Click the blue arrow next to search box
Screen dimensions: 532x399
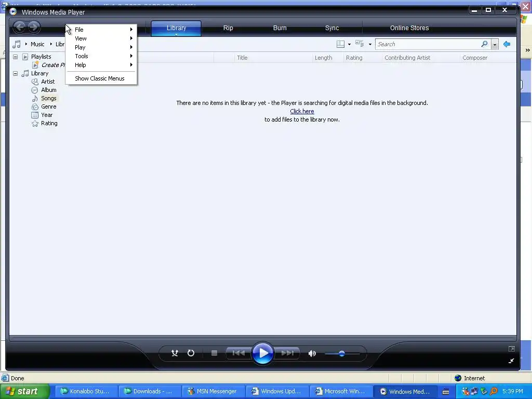tap(507, 44)
